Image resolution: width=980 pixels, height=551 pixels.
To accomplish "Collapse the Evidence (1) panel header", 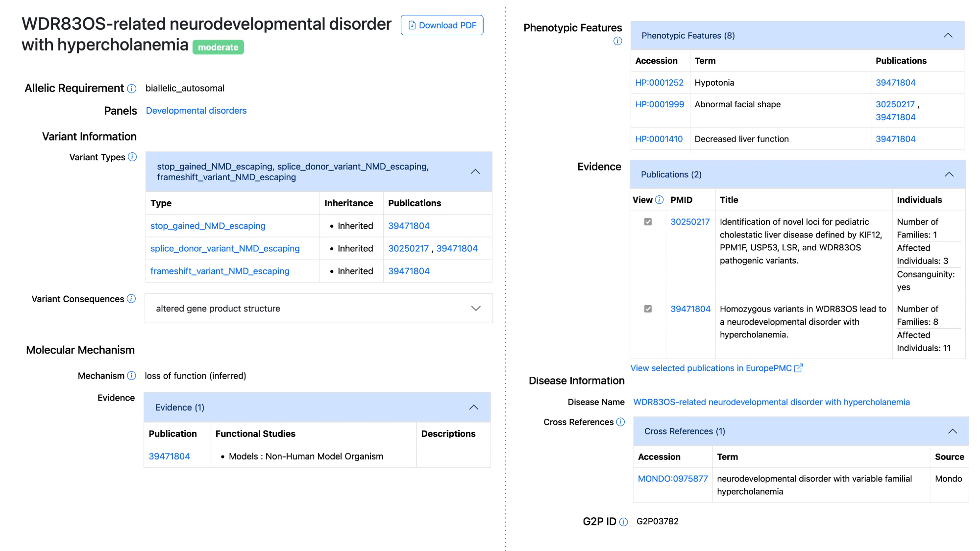I will 473,407.
